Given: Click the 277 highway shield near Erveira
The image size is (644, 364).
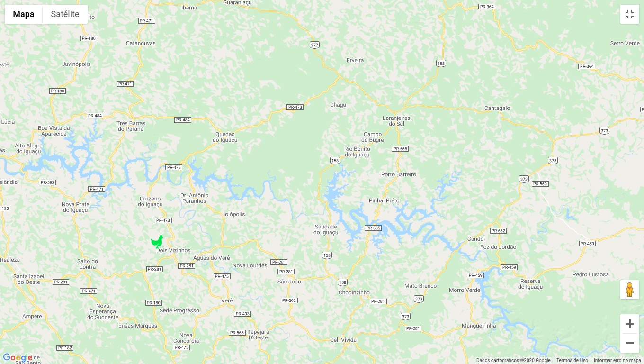Looking at the screenshot, I should (x=315, y=45).
